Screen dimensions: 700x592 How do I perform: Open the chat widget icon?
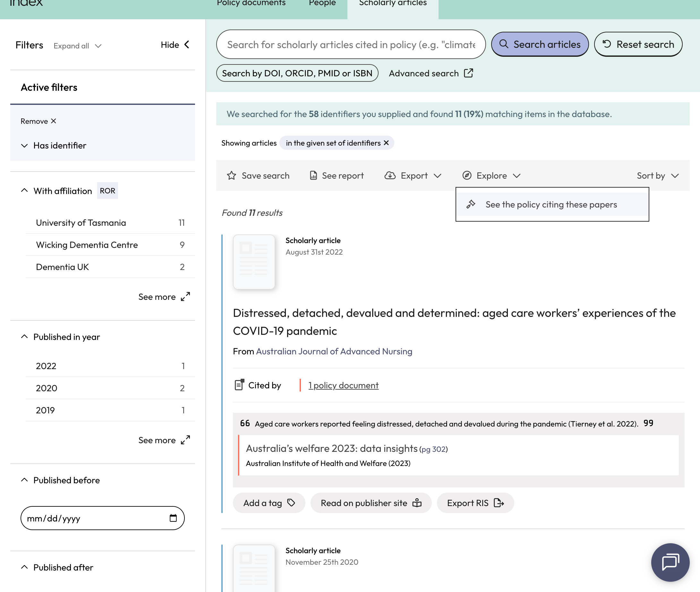point(670,562)
